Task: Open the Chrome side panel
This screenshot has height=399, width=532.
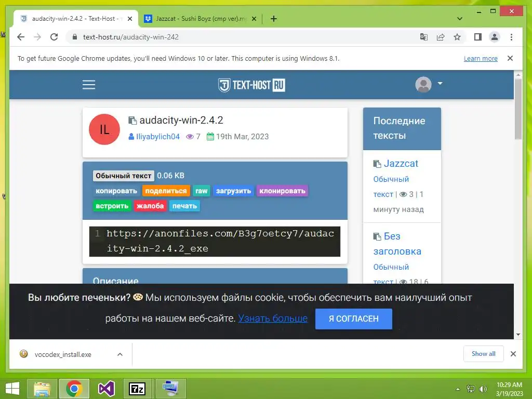Action: pos(478,37)
